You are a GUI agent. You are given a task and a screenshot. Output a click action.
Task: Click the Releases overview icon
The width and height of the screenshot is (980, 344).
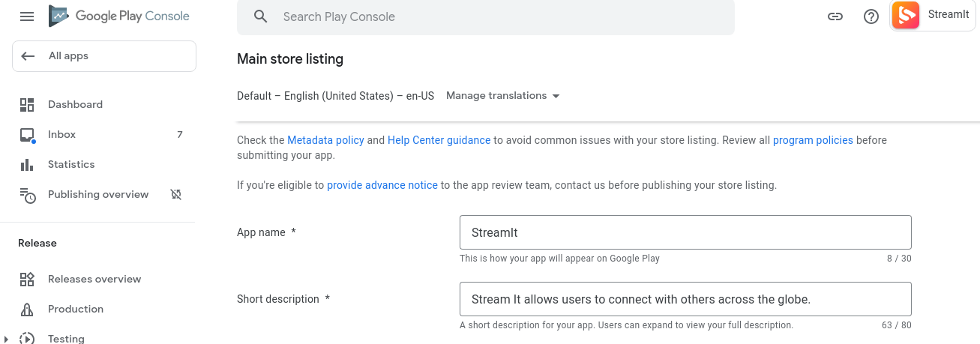pyautogui.click(x=27, y=279)
